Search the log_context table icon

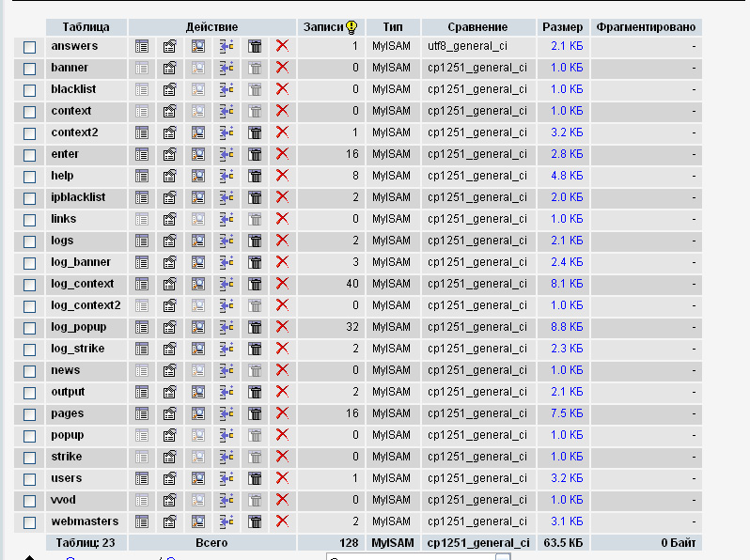pos(198,284)
